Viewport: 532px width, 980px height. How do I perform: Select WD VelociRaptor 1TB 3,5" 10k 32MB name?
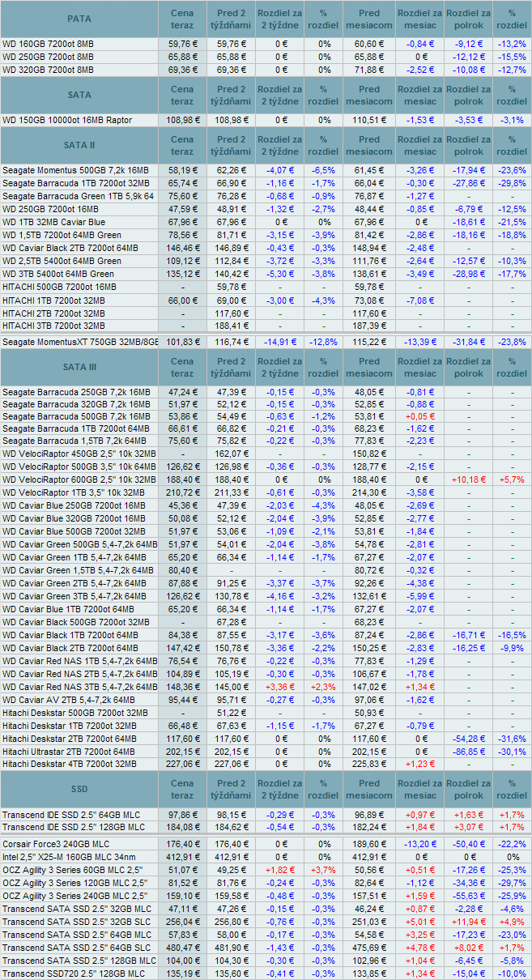point(75,492)
